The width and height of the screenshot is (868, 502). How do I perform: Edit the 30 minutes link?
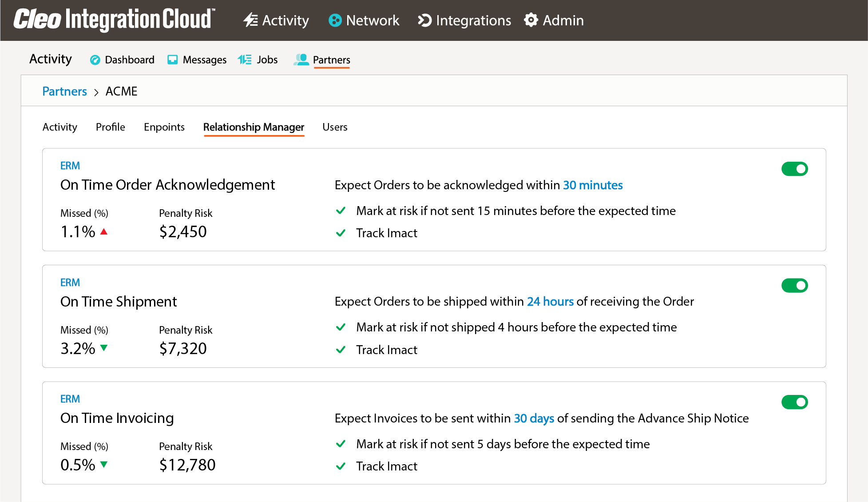click(593, 185)
